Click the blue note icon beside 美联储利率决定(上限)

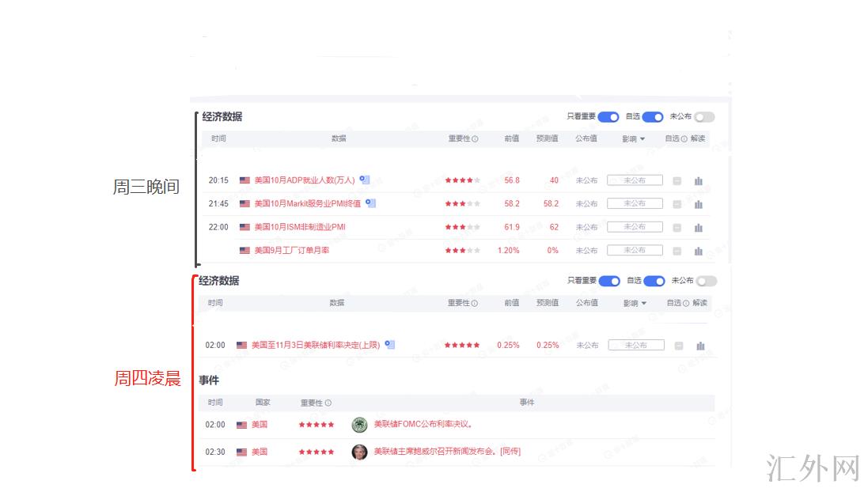click(x=390, y=344)
